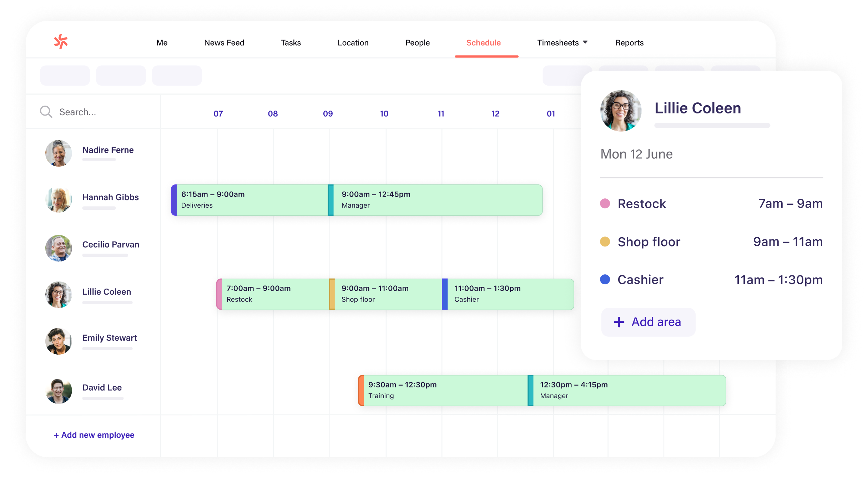Click the blue Cashier area indicator
868x478 pixels.
pos(606,280)
